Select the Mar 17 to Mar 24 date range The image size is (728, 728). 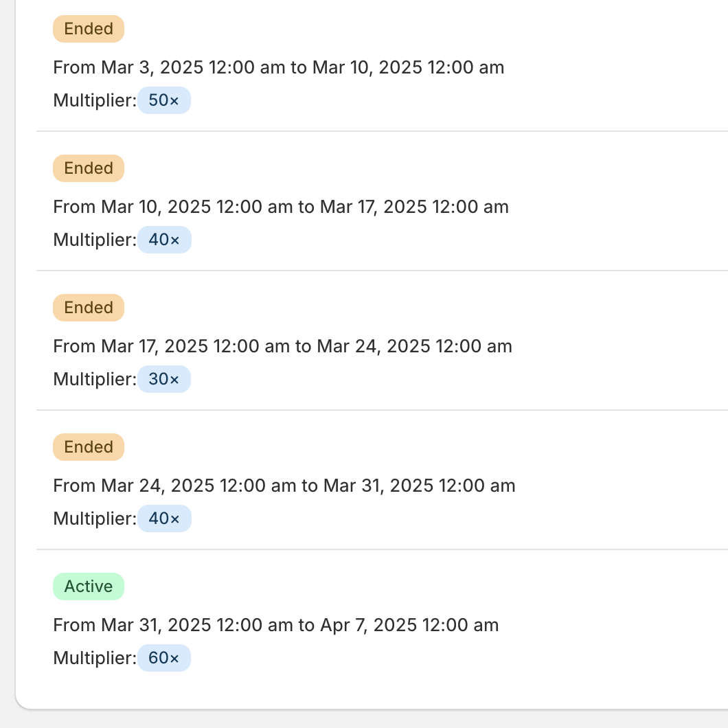coord(283,346)
